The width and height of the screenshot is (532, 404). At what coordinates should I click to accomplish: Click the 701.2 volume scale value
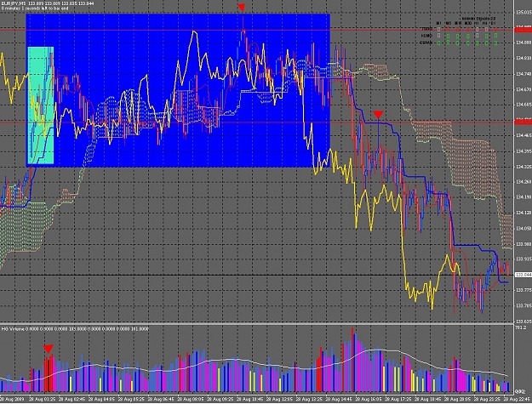pyautogui.click(x=520, y=327)
